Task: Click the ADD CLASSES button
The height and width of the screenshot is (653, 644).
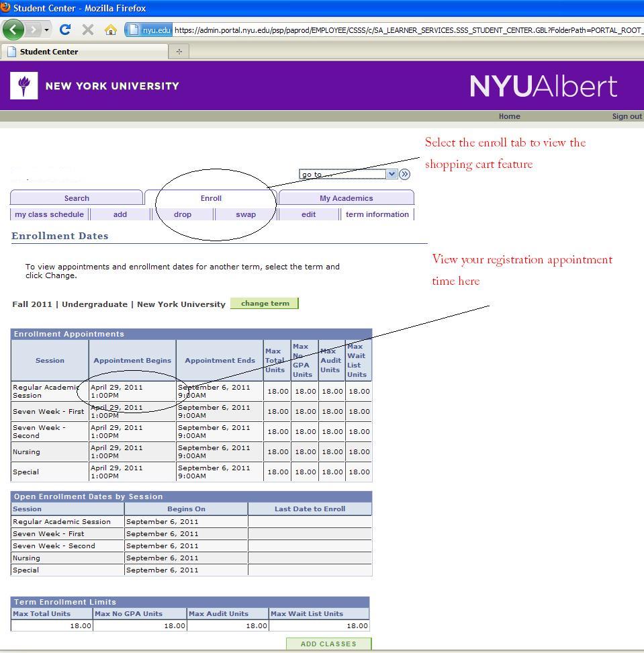Action: click(328, 644)
